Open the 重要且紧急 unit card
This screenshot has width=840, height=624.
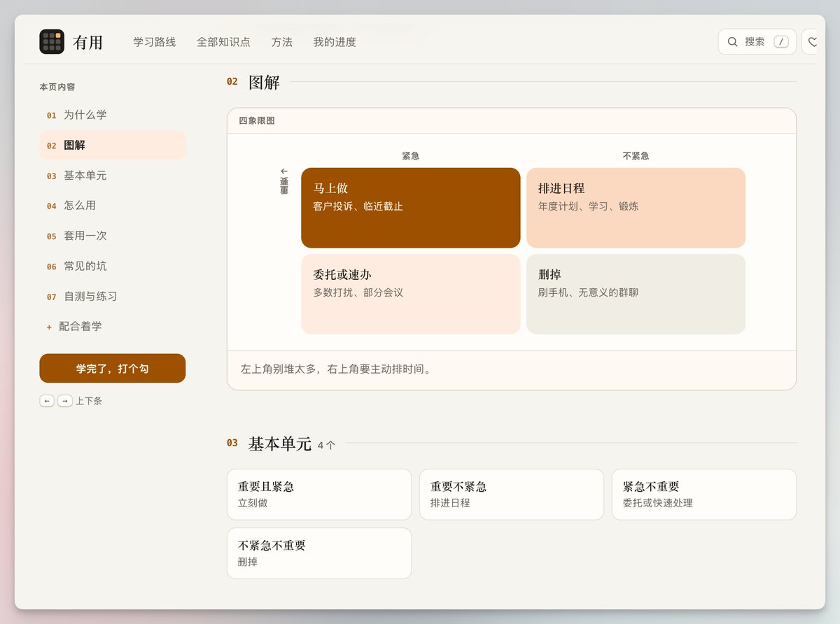319,495
